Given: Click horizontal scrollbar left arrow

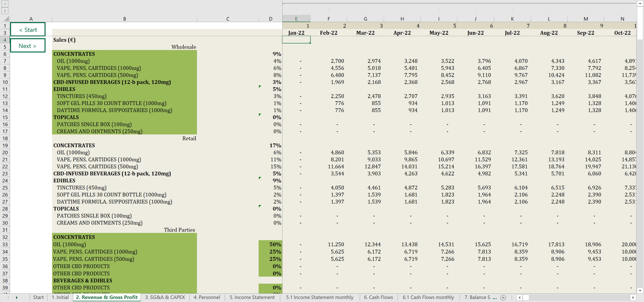Looking at the screenshot, I should click(x=519, y=297).
